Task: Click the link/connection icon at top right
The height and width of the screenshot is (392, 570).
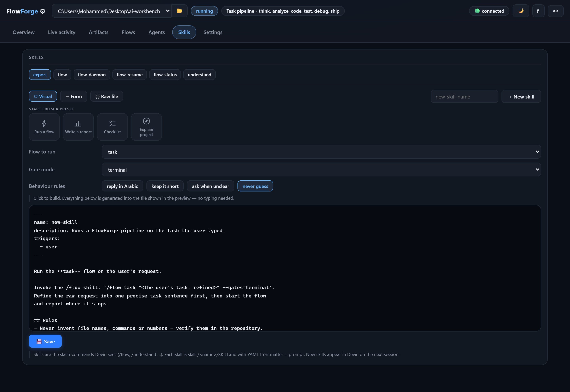Action: pyautogui.click(x=556, y=11)
